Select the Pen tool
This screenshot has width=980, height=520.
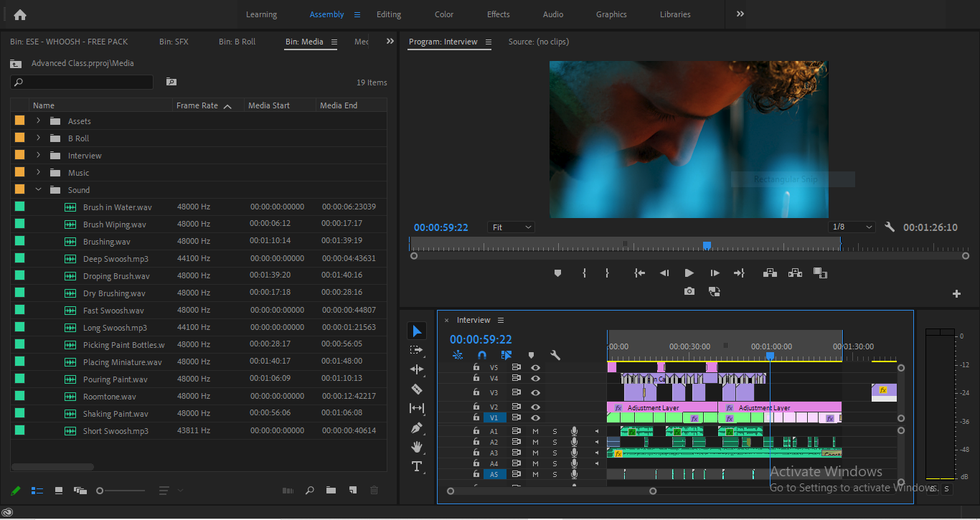coord(417,427)
